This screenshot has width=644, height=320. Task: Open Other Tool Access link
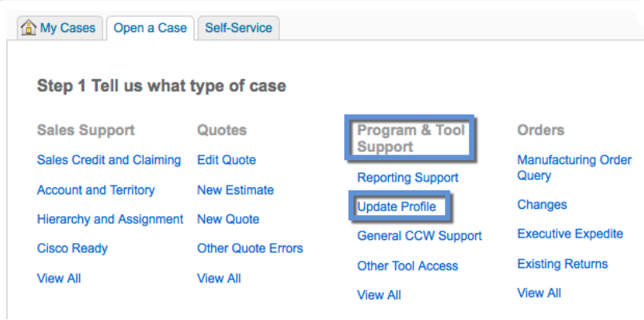point(407,266)
